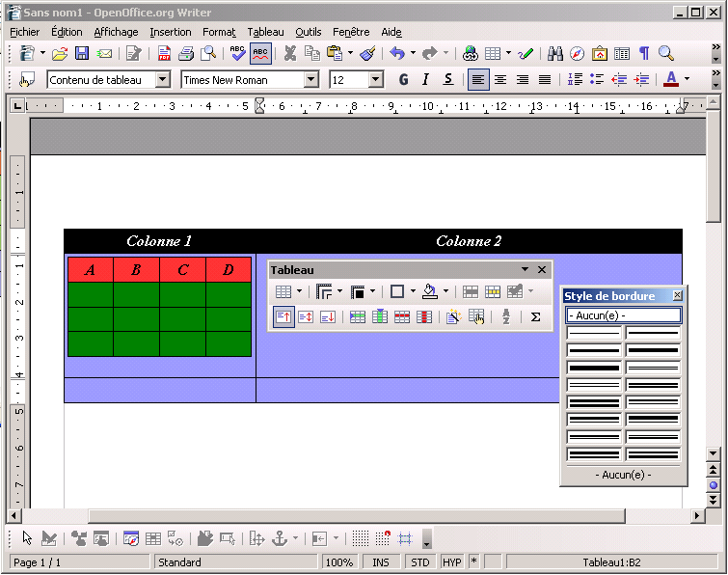Click the Colonne 2 header cell
Viewport: 728px width, 575px height.
(x=469, y=241)
